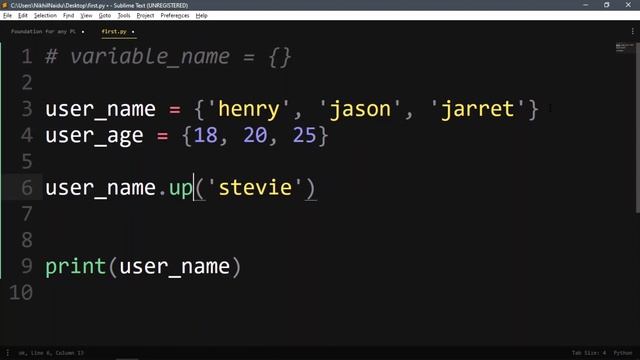640x360 pixels.
Task: Click the string 'jarret'
Action: coord(478,109)
